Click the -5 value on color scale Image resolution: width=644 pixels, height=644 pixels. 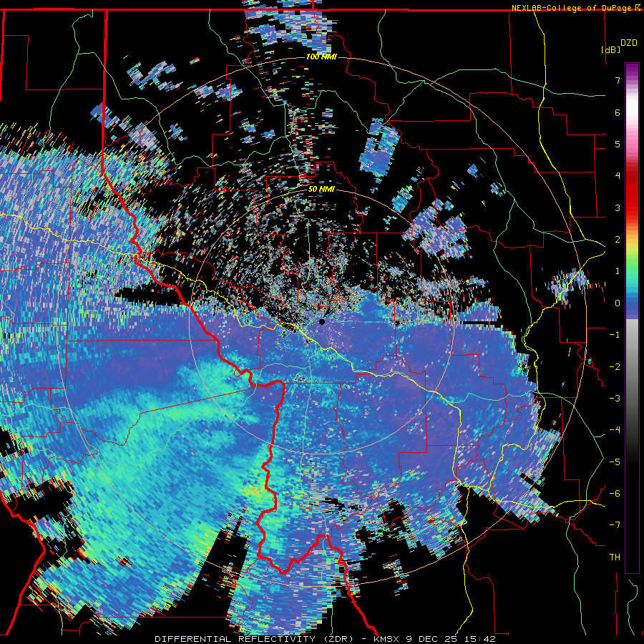615,462
